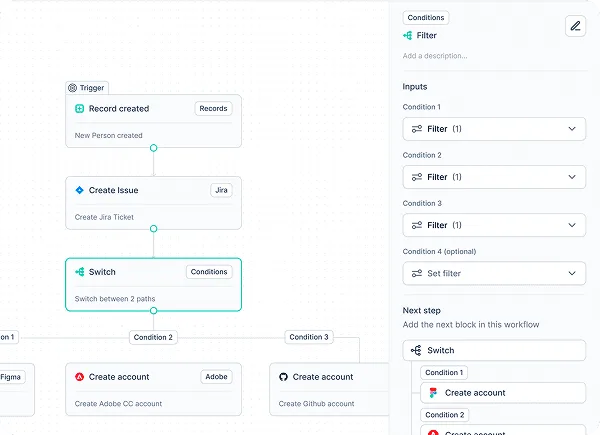Click the Add a description field
Screen dimensions: 600x435
(x=435, y=56)
